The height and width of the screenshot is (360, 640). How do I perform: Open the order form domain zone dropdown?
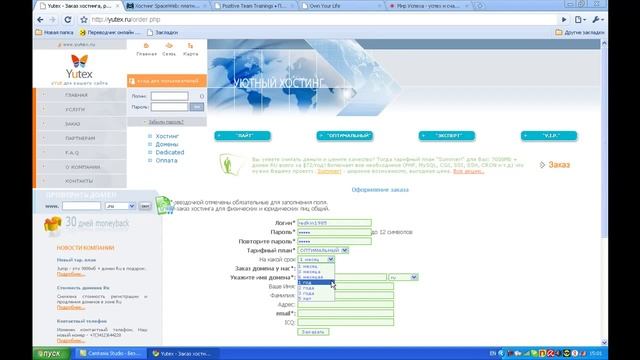click(403, 277)
